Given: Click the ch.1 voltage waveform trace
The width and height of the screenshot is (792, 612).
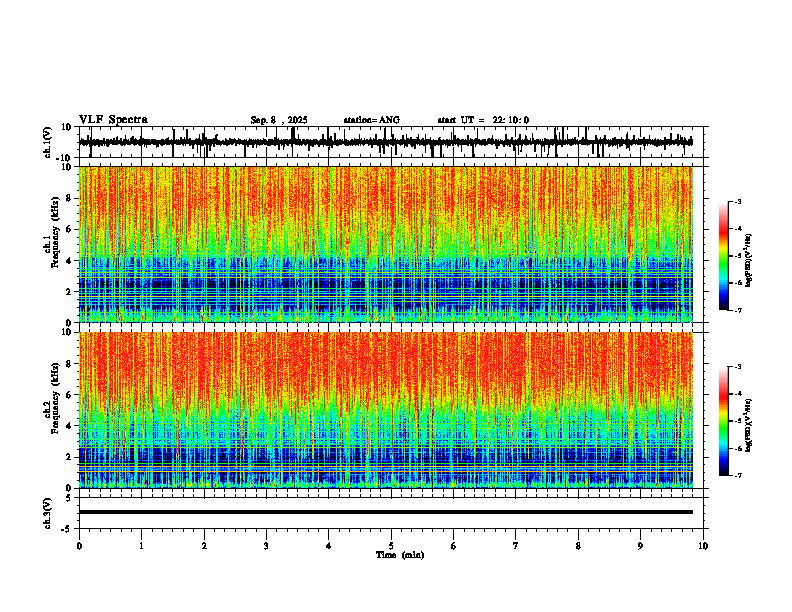Looking at the screenshot, I should pos(386,142).
